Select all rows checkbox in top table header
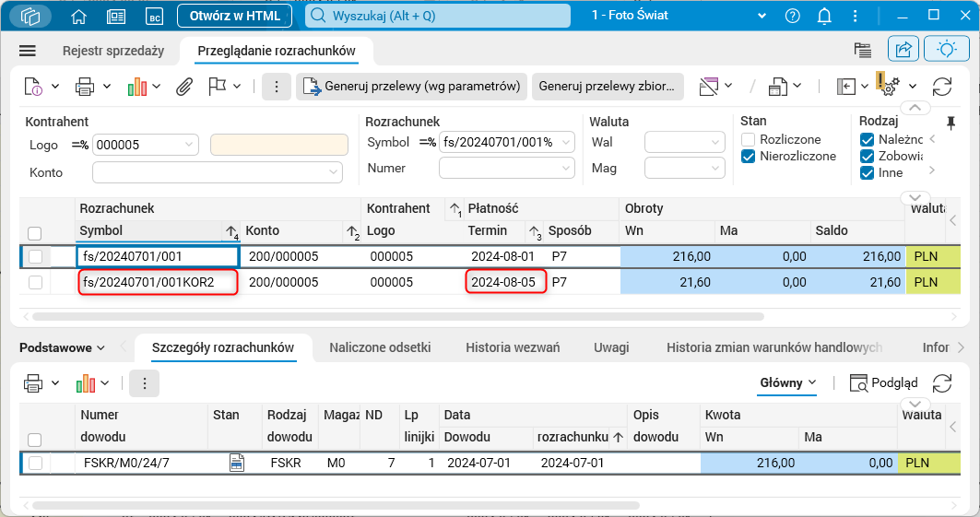This screenshot has width=980, height=517. [35, 233]
